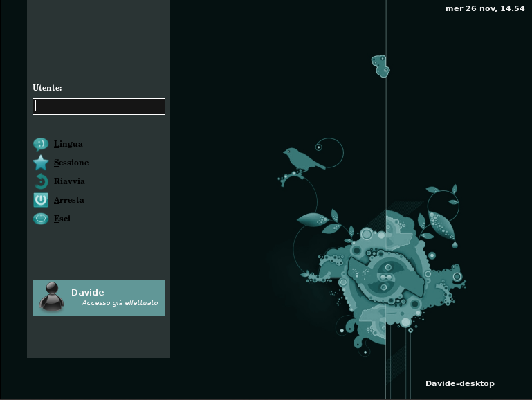Open the Lingua language menu
This screenshot has height=400, width=532.
pos(68,144)
